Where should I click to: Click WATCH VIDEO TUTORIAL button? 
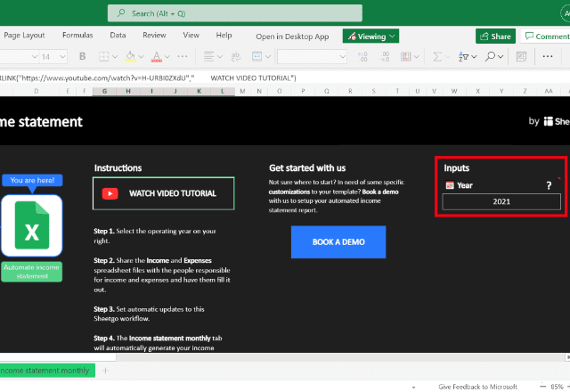tap(164, 193)
